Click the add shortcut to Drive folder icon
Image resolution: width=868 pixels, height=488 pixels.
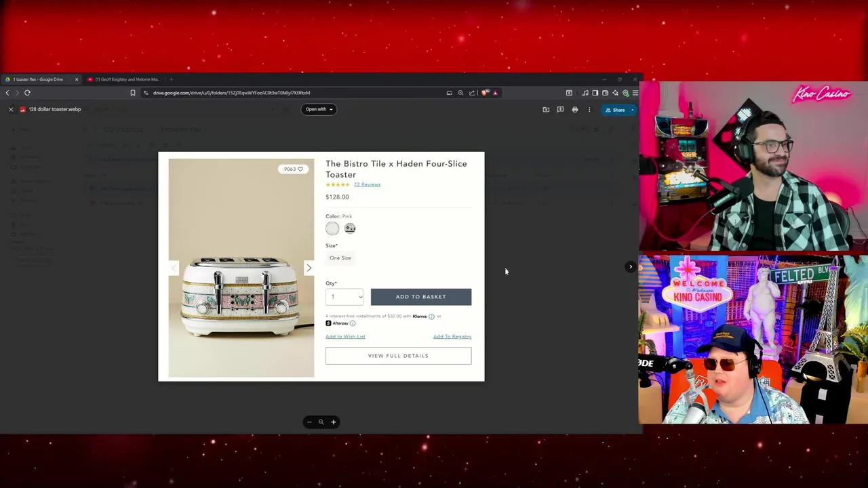(546, 109)
